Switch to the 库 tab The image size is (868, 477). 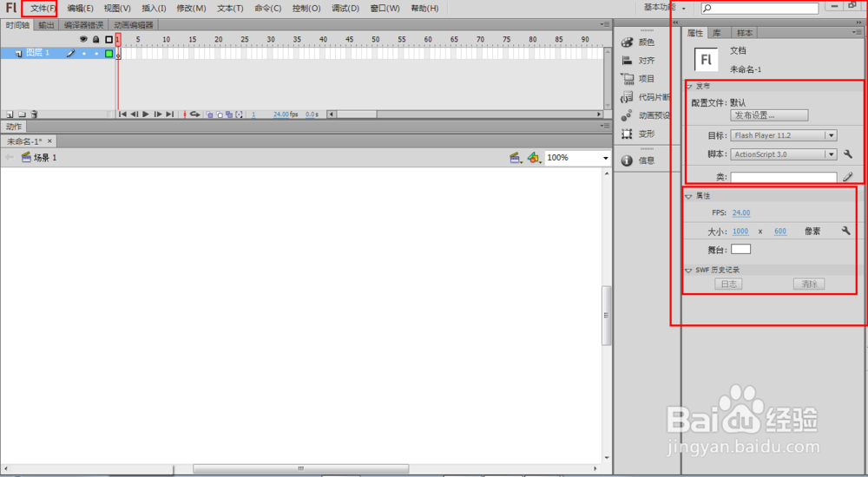(x=717, y=33)
